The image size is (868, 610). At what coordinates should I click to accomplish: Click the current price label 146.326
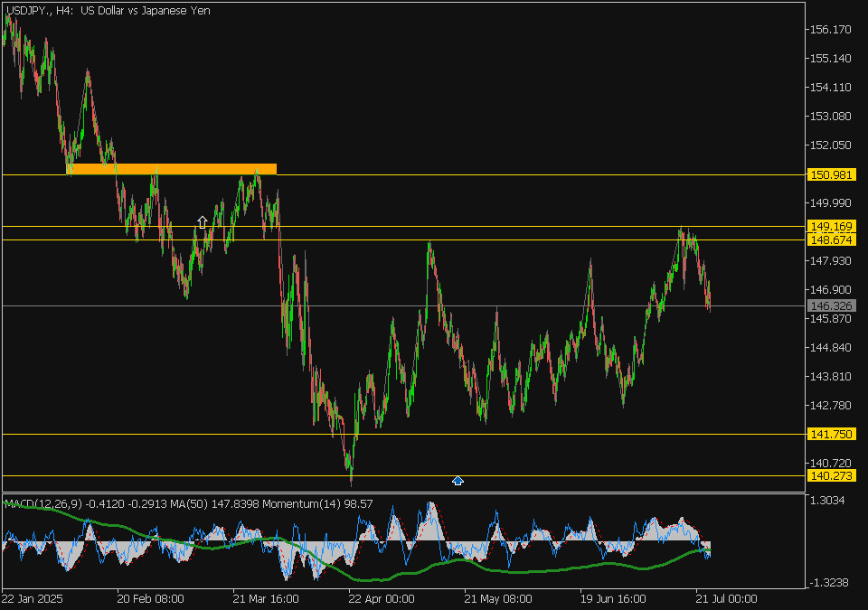point(832,305)
